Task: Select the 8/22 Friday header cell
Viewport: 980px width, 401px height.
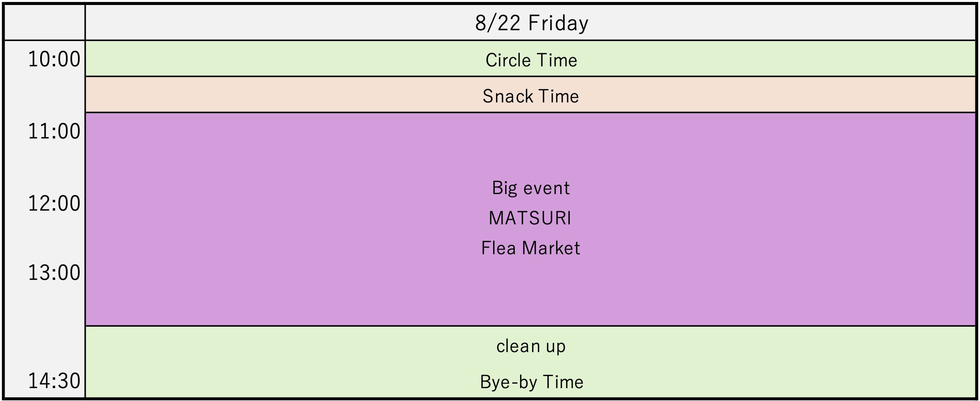Action: pos(531,23)
